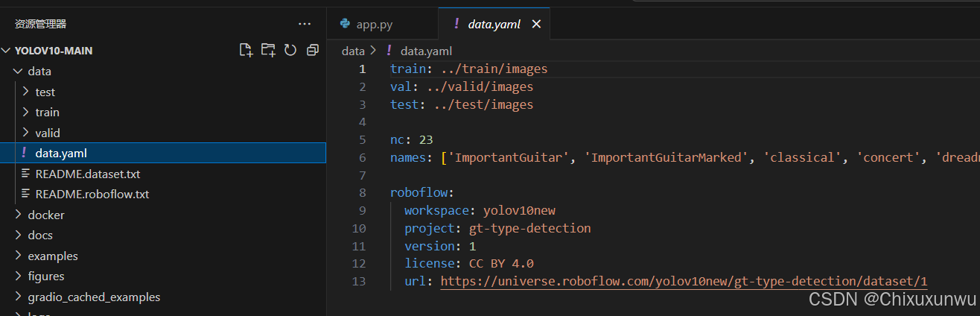Click 'ImportantGuitarMarked' in names list
The width and height of the screenshot is (980, 316).
click(x=668, y=157)
